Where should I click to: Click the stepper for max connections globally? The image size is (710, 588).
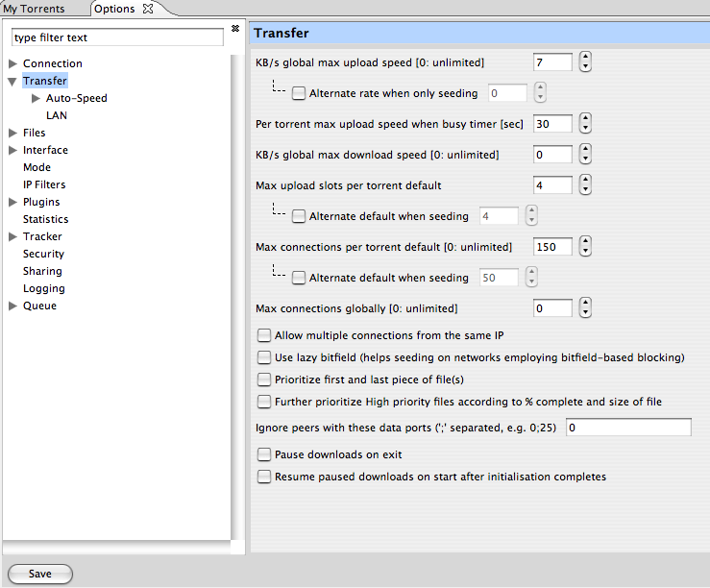pos(585,308)
